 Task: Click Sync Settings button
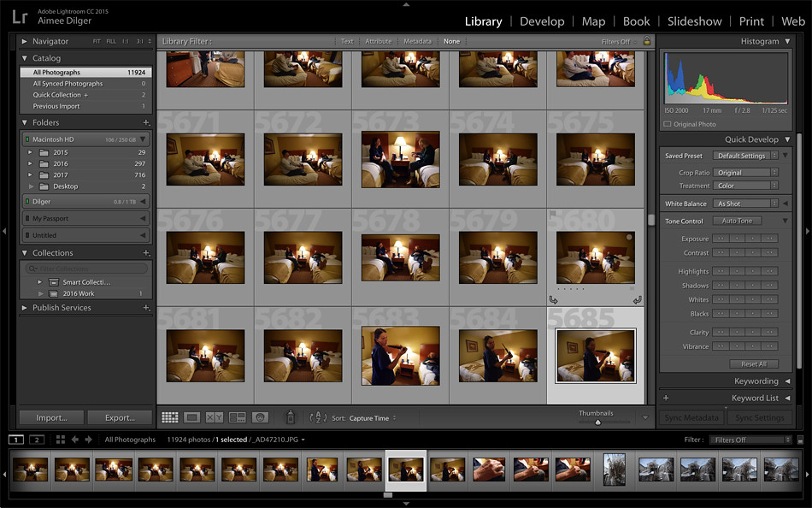pos(759,418)
